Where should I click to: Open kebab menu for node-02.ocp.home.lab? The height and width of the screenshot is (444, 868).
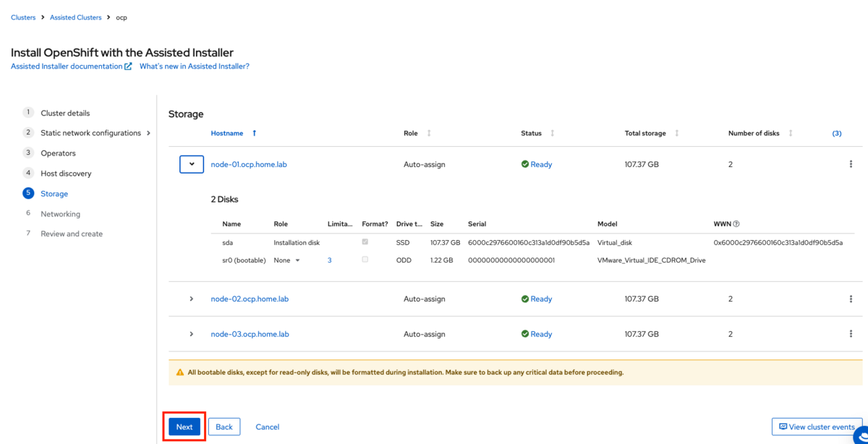pyautogui.click(x=851, y=299)
